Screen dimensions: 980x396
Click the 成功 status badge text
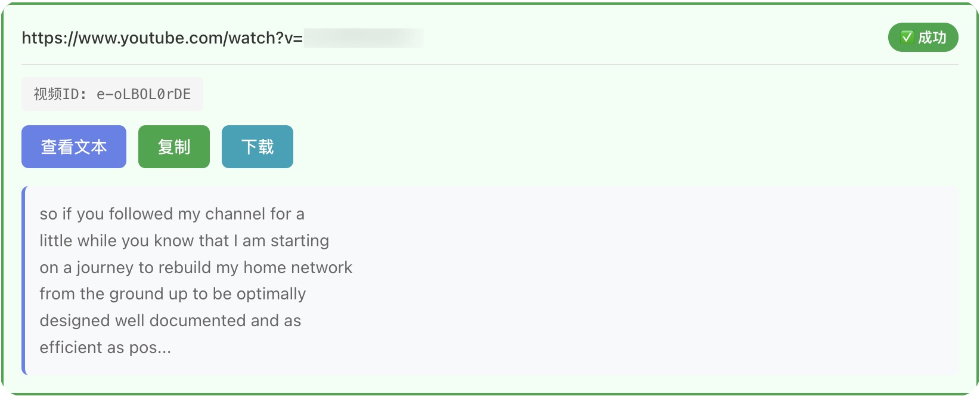click(932, 38)
